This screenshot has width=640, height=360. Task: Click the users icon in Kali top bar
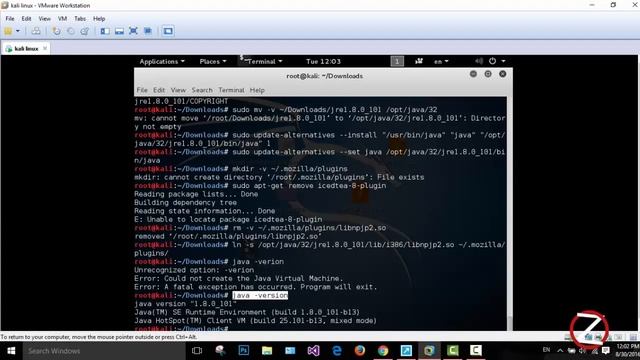tap(419, 61)
